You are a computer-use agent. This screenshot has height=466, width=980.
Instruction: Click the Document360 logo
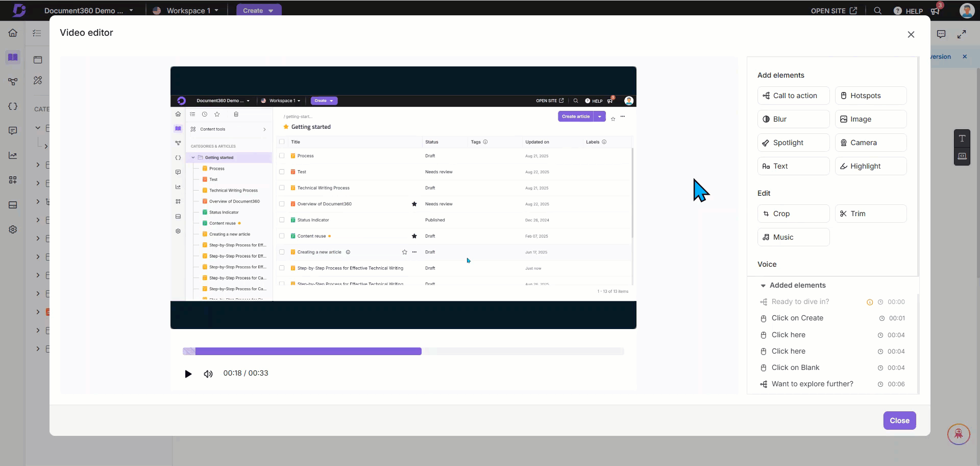pos(19,10)
